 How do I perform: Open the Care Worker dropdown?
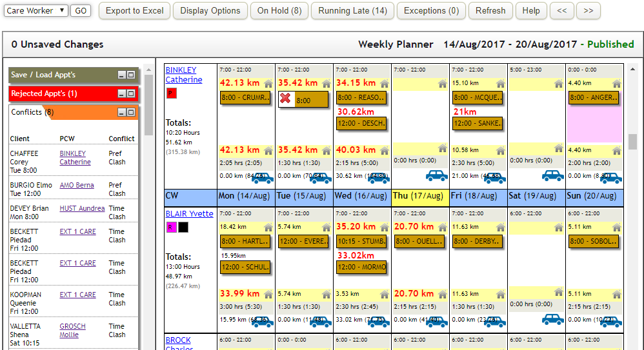tap(35, 11)
